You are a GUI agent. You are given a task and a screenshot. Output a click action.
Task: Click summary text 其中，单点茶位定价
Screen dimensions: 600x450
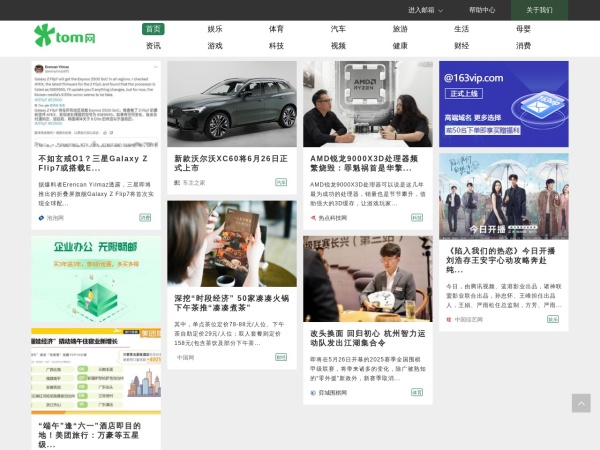pos(230,334)
